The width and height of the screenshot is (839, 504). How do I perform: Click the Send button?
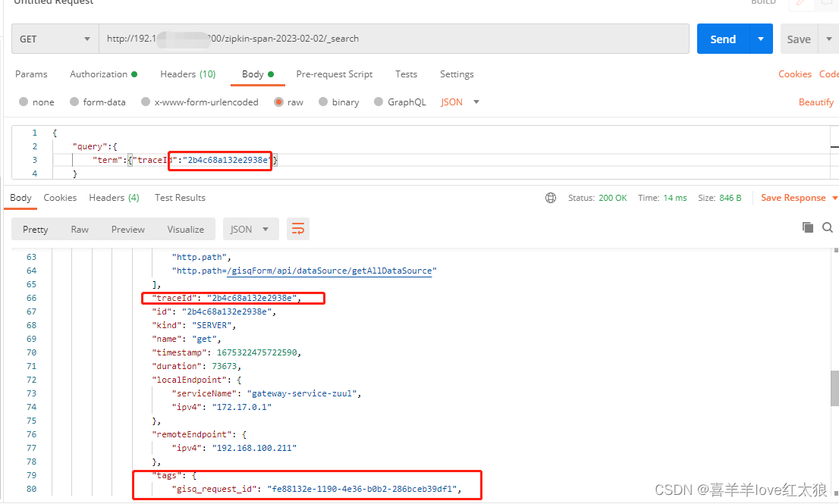[722, 39]
